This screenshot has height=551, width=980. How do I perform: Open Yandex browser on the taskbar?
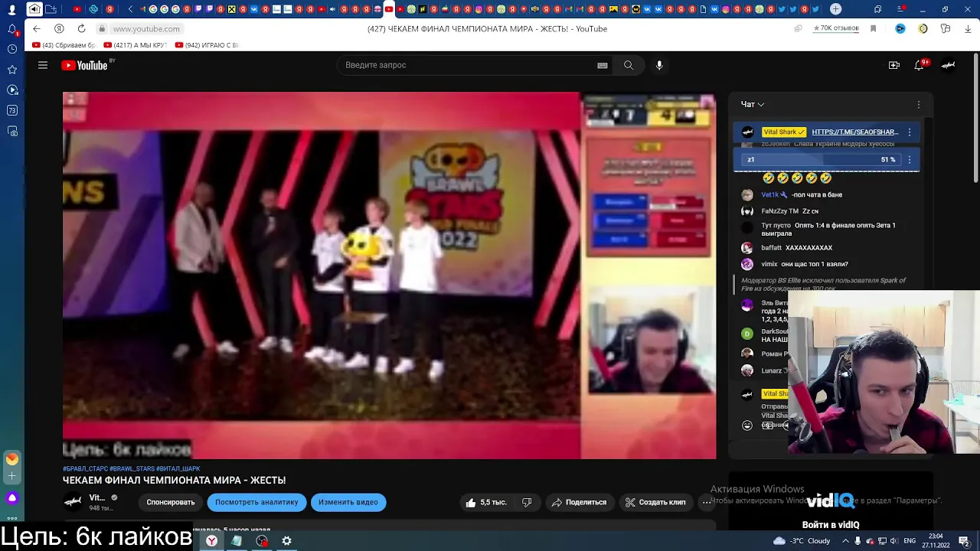[211, 540]
